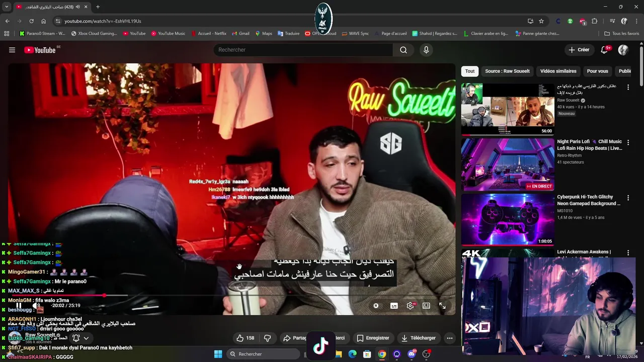The width and height of the screenshot is (644, 362).
Task: Like the video with 158 likes
Action: coord(246,338)
